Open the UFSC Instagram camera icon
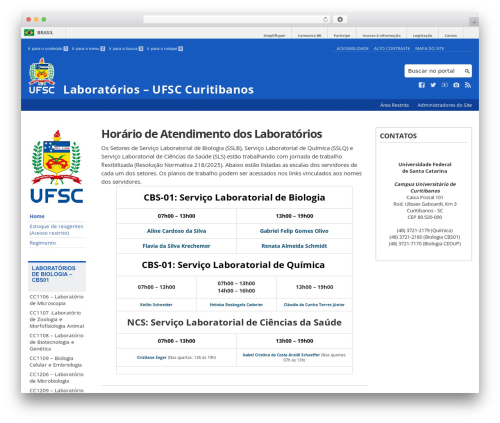The image size is (500, 423). tap(456, 85)
